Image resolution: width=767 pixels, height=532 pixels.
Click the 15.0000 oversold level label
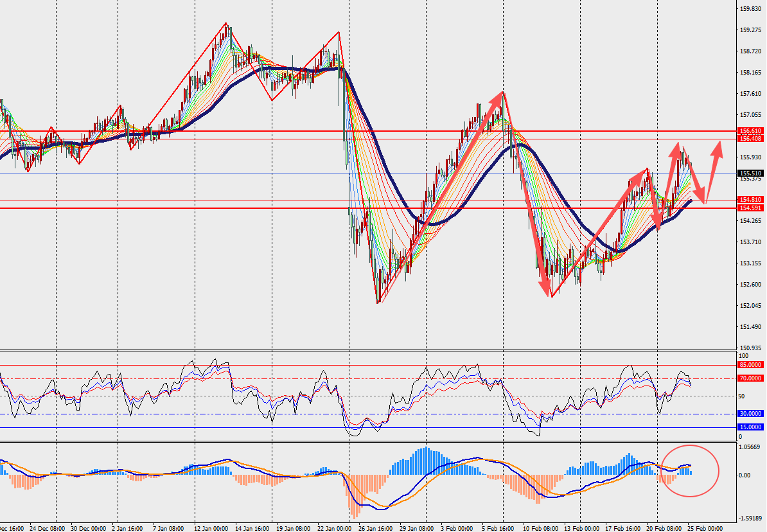750,427
